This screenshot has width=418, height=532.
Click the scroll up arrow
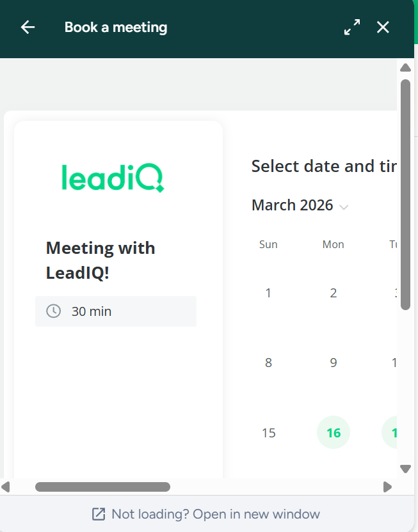tap(405, 67)
